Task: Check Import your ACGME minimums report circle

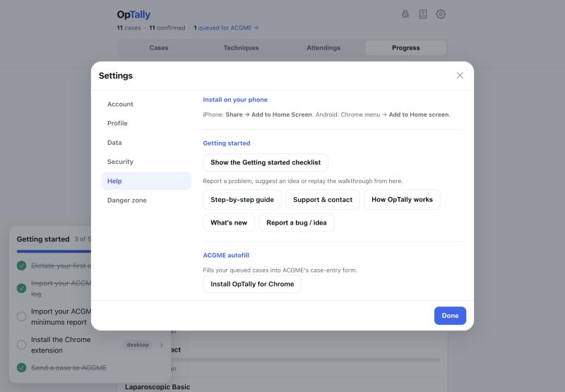Action: click(22, 316)
